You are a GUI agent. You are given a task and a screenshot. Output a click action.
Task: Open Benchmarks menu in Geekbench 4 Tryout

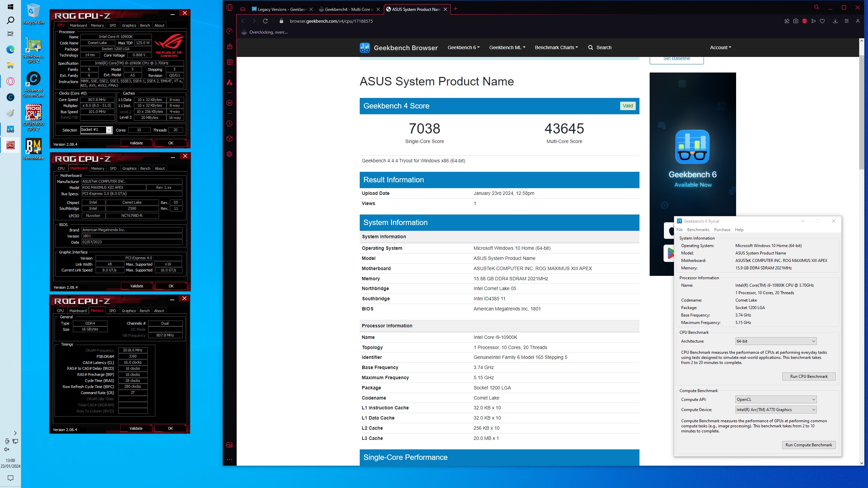698,230
